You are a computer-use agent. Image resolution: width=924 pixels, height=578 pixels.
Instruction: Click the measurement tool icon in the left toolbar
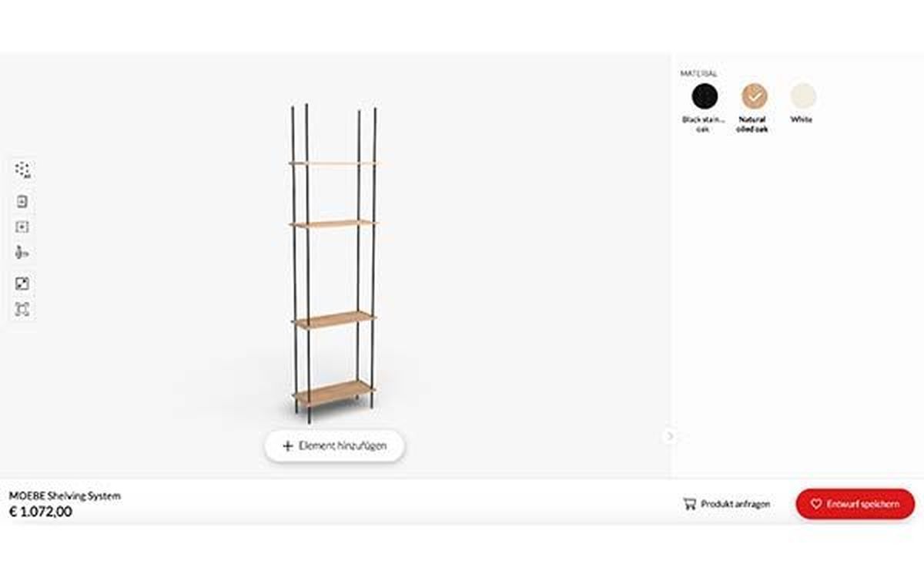(x=22, y=252)
